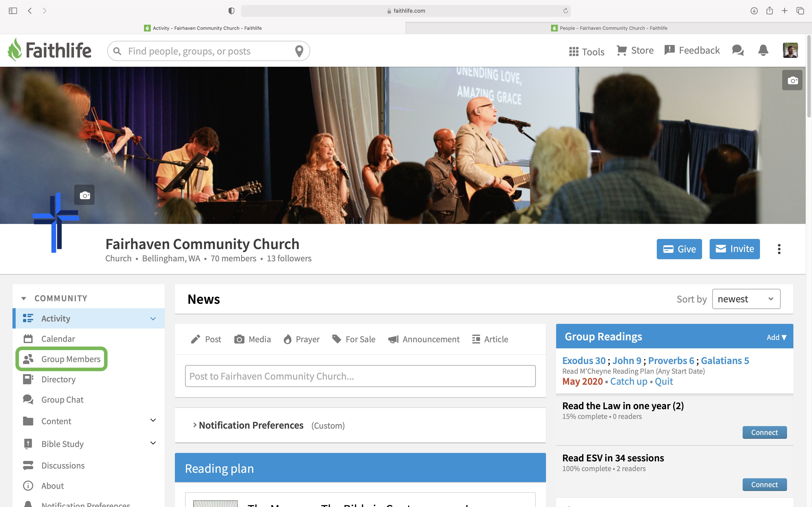The height and width of the screenshot is (507, 812).
Task: Follow the Catch up link
Action: click(628, 382)
